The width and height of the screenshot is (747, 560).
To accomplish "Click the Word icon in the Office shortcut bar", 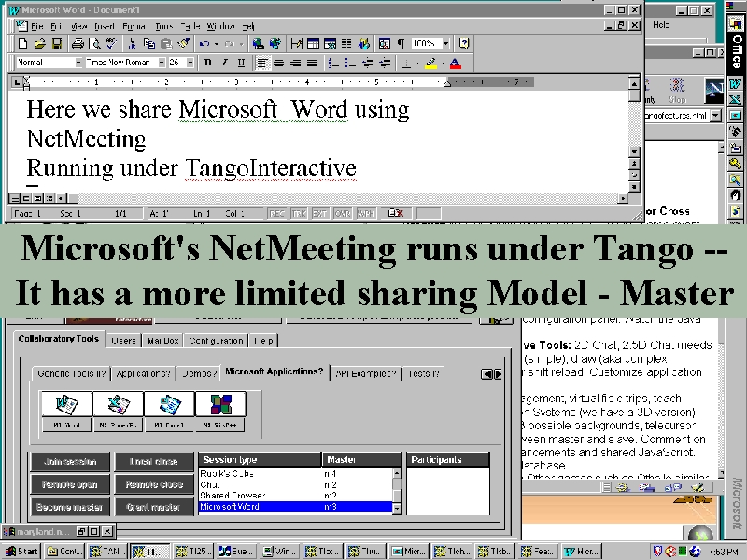I will [x=735, y=84].
